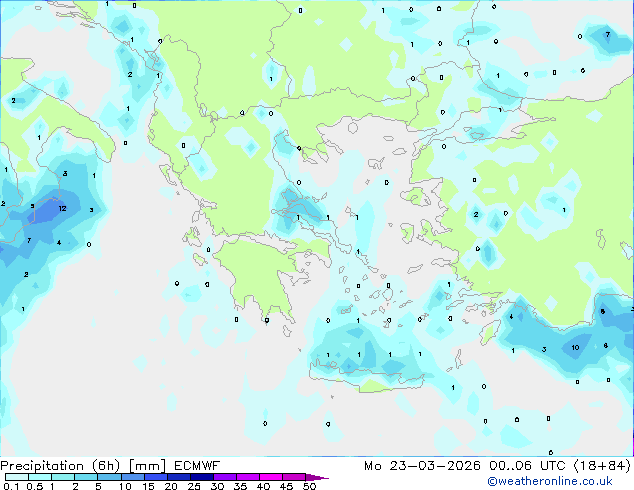Click the legend scale label '25'
Screen dimensions: 634x490
(x=194, y=486)
